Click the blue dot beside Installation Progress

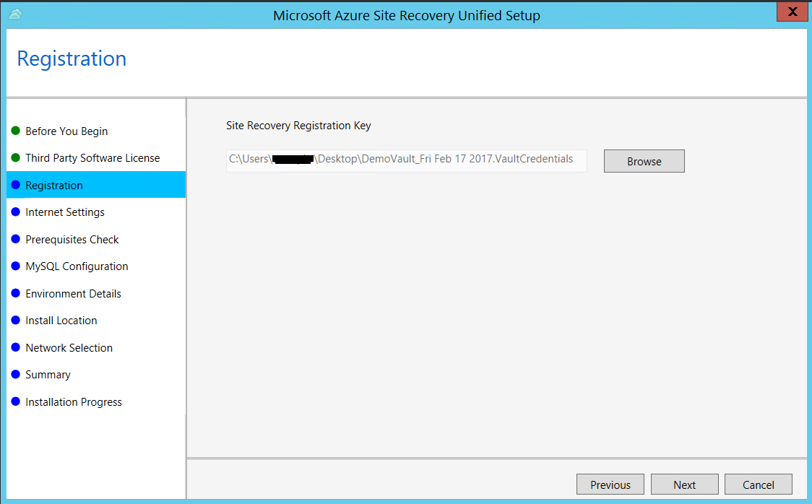pos(17,401)
